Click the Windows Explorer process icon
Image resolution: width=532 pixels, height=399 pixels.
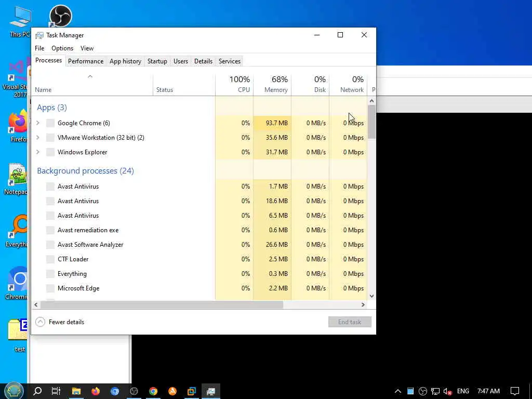[x=50, y=152]
